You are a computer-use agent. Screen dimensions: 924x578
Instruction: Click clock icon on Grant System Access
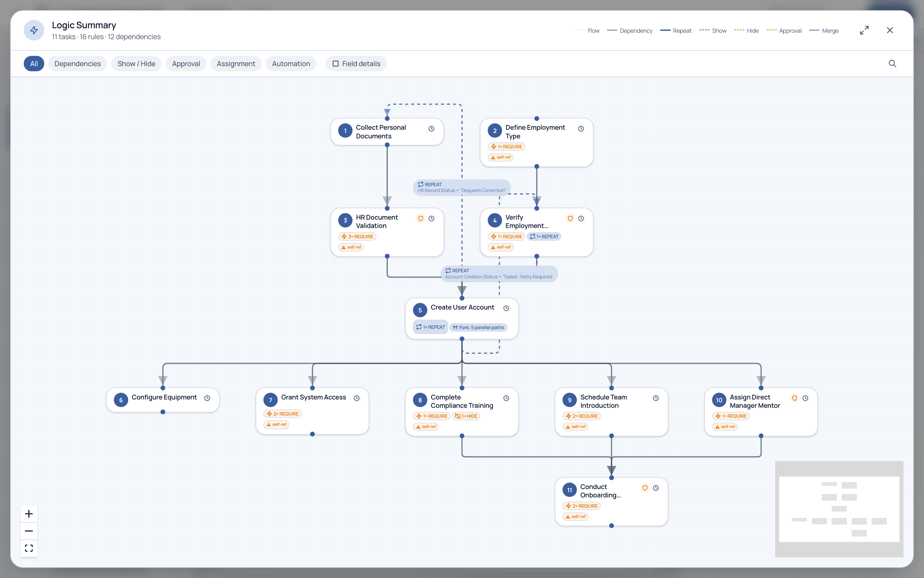(357, 398)
